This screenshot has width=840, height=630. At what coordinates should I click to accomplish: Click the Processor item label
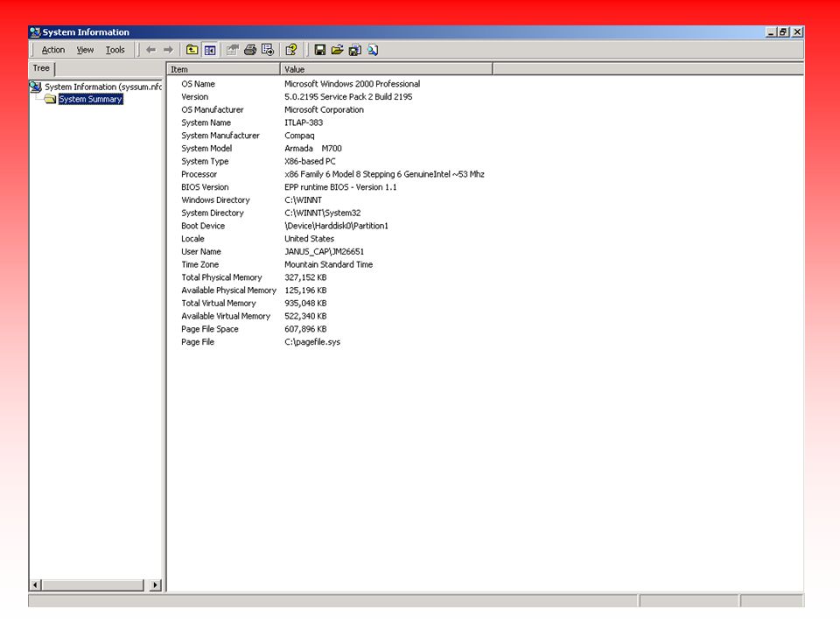coord(199,174)
